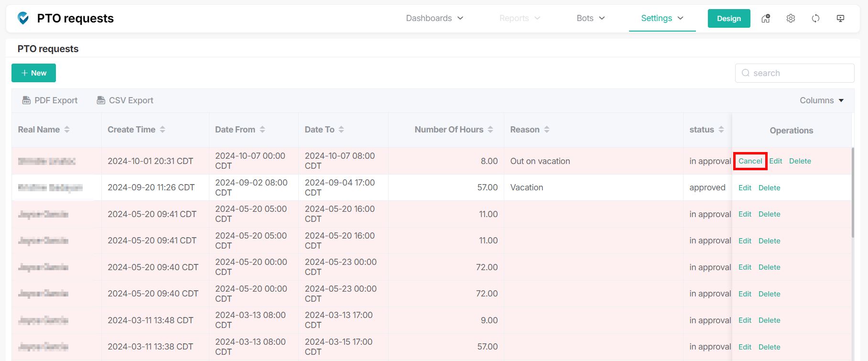Click the refresh/sync arrows icon

point(815,18)
